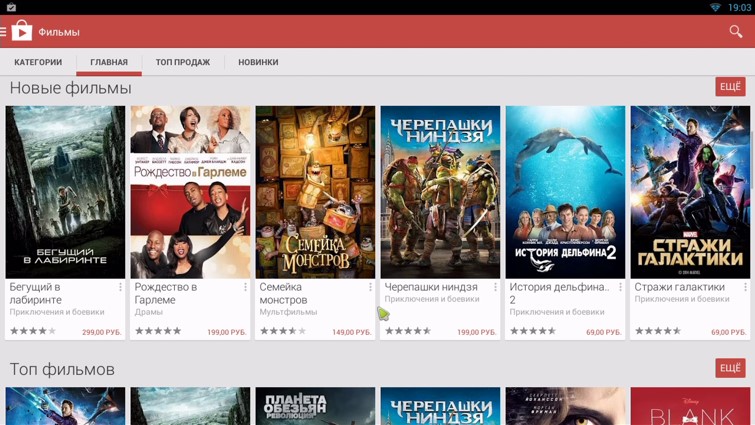Select the ГЛАВНАЯ tab
This screenshot has height=425, width=755.
coord(109,62)
